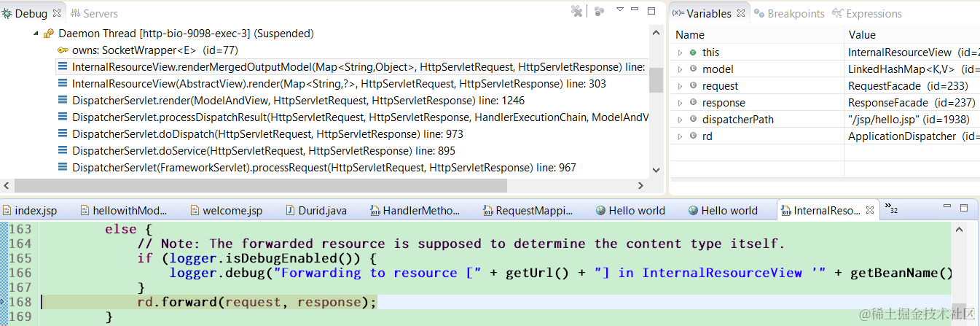
Task: Close the InternalReso... editor tab
Action: tap(870, 210)
